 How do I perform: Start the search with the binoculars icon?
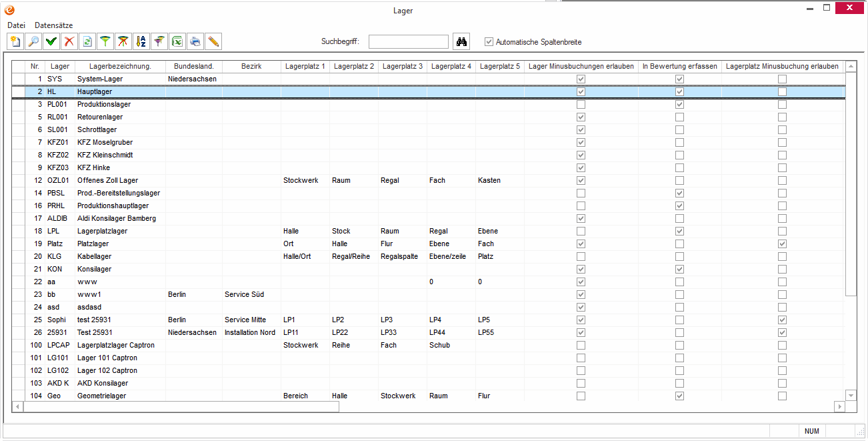tap(461, 41)
